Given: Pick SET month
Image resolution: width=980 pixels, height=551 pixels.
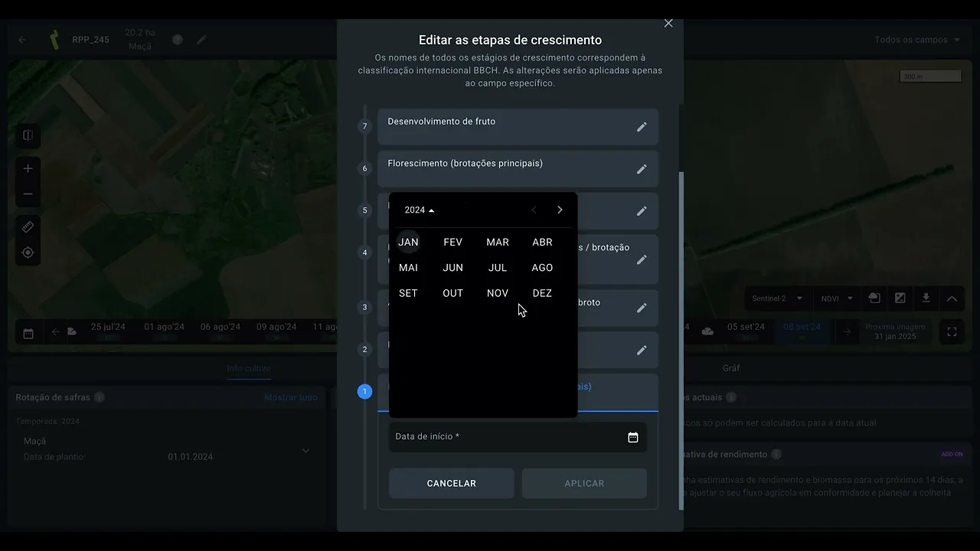Looking at the screenshot, I should (408, 293).
